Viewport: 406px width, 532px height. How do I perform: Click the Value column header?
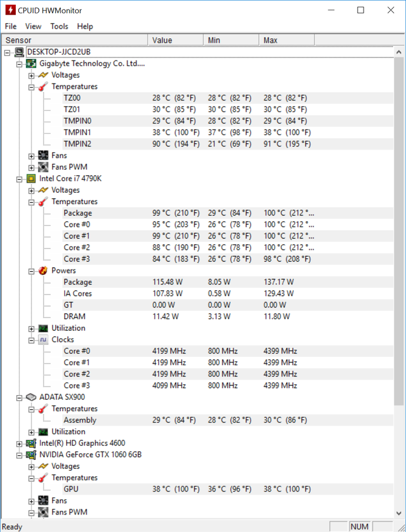pyautogui.click(x=176, y=40)
